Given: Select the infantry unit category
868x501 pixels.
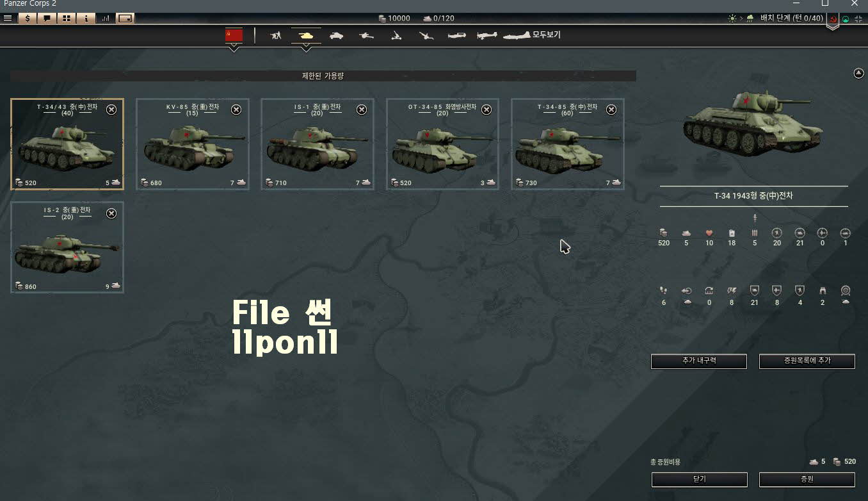Looking at the screenshot, I should pos(276,36).
